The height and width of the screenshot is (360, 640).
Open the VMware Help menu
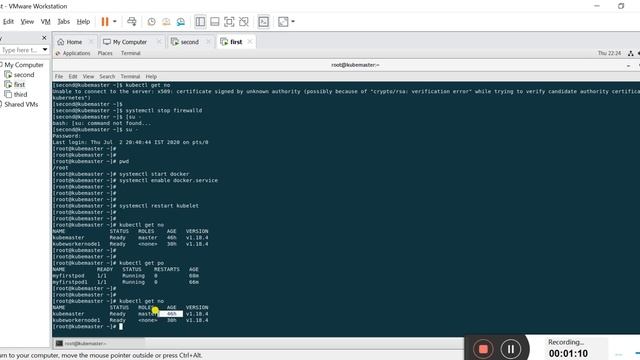pos(83,22)
